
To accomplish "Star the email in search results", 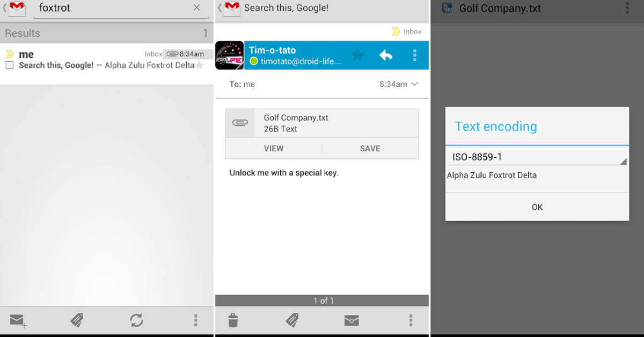I will click(200, 65).
